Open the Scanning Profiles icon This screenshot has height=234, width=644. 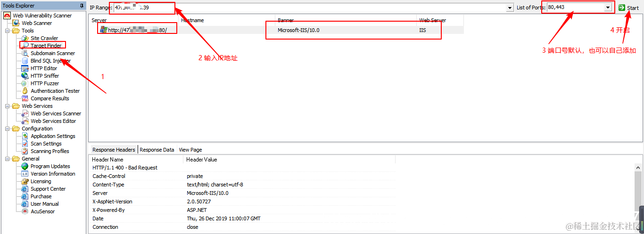point(25,151)
